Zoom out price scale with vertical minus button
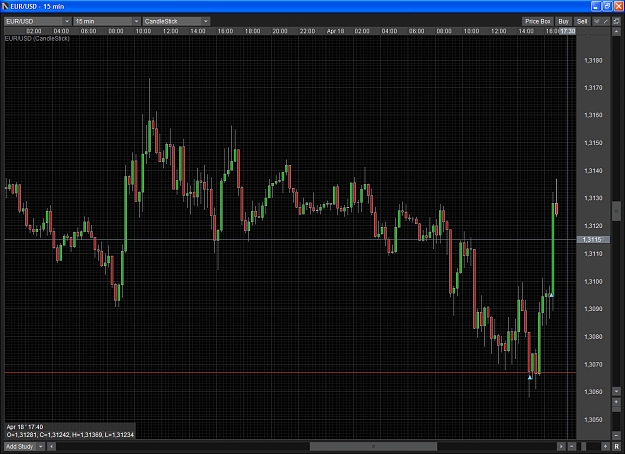Viewport: 625px width, 454px height. [616, 435]
